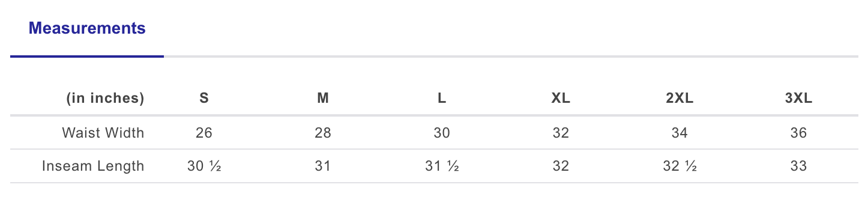Click inseam length value 32 ½
This screenshot has height=220, width=868.
[x=680, y=166]
